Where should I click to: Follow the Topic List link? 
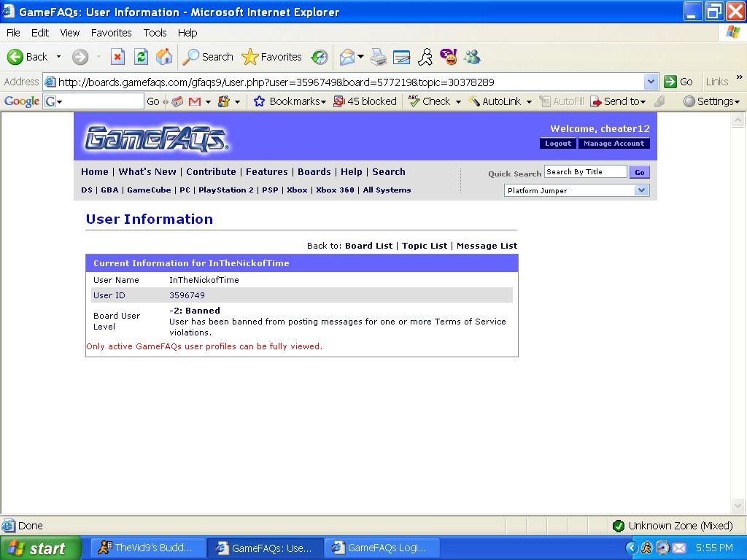(424, 246)
